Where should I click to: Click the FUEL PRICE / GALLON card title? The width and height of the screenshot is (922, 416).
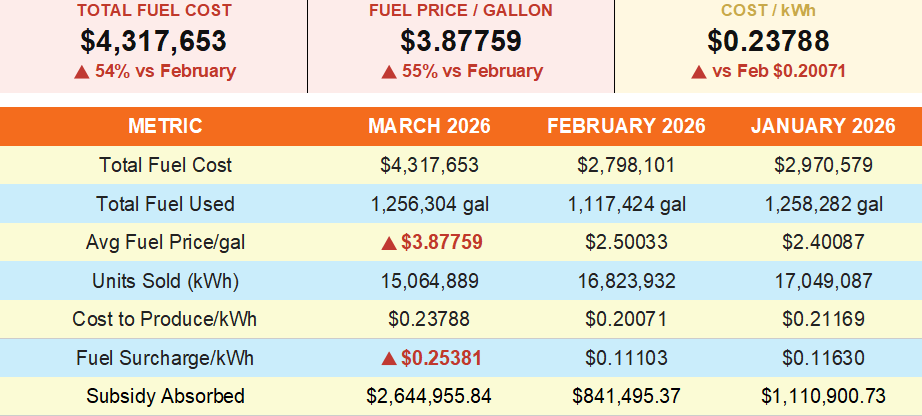click(x=461, y=11)
